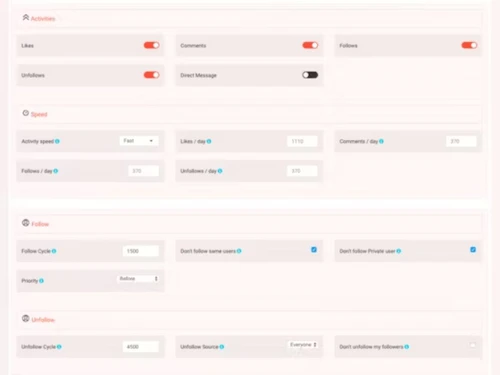500x375 pixels.
Task: Turn off the Follows toggle
Action: [x=469, y=45]
